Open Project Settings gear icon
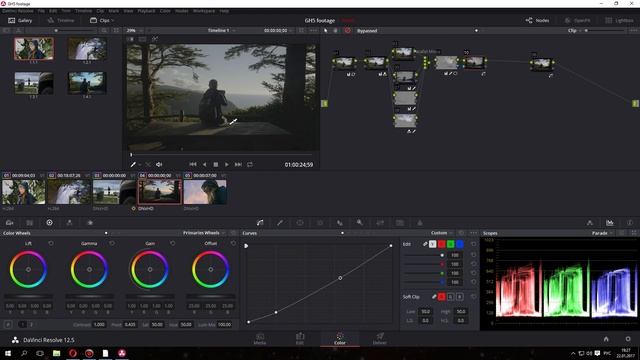 628,339
